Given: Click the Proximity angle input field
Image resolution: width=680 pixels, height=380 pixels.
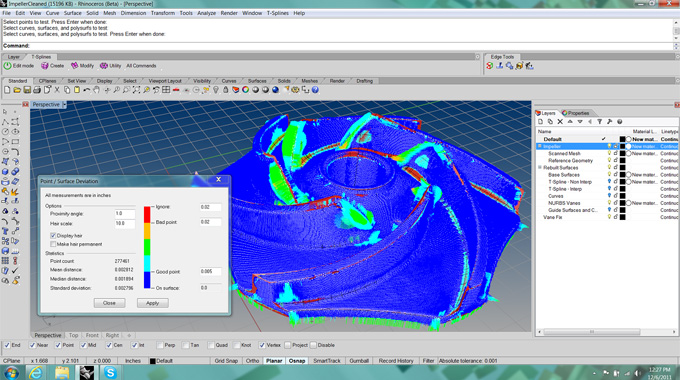Looking at the screenshot, I should click(x=124, y=213).
